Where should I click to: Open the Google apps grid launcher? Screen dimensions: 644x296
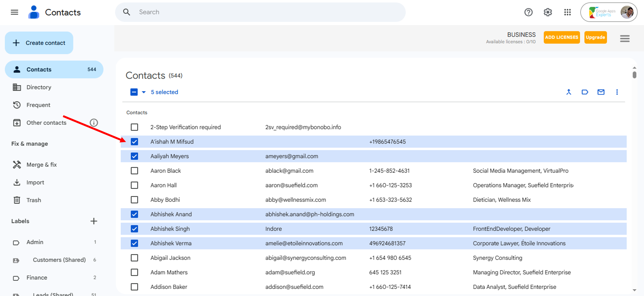point(567,12)
